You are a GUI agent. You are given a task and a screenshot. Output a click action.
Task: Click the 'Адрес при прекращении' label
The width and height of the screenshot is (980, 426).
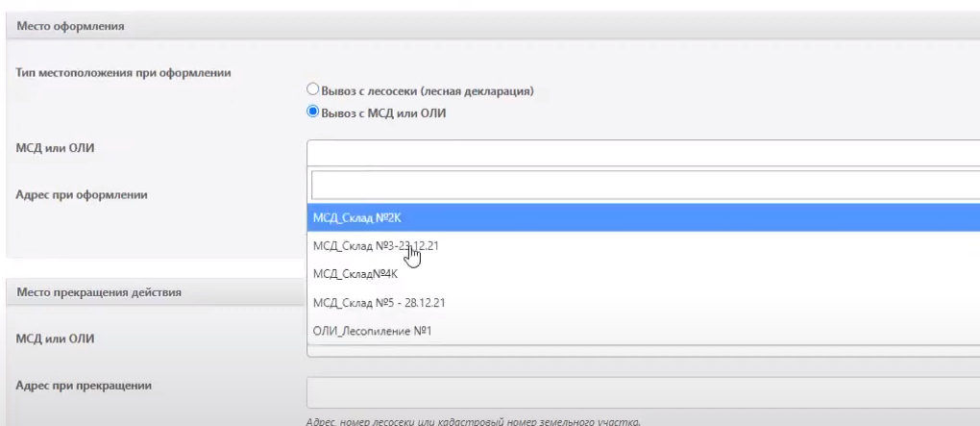pyautogui.click(x=86, y=386)
